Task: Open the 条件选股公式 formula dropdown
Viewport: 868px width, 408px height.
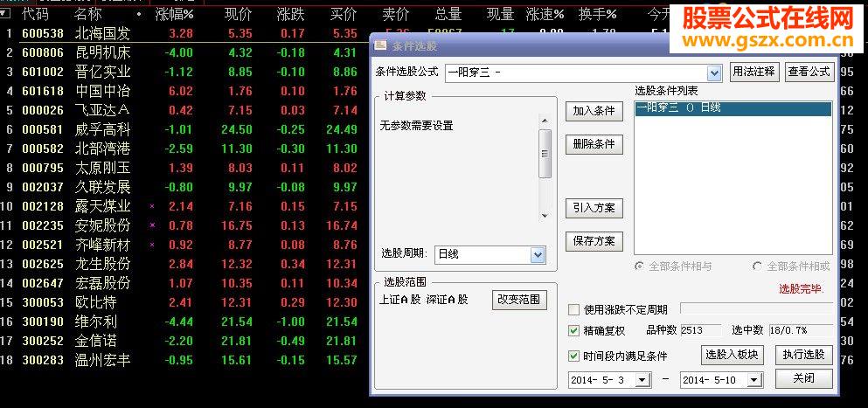Action: point(714,73)
